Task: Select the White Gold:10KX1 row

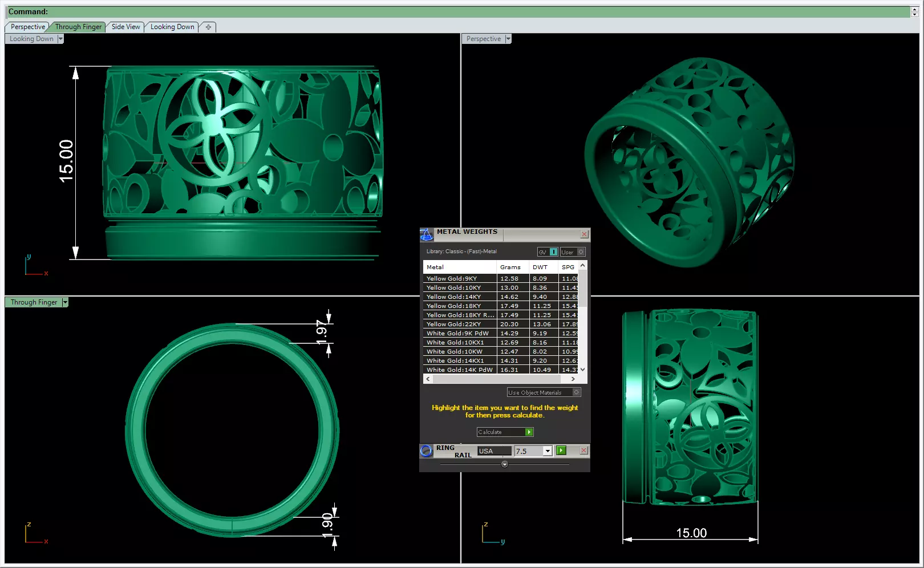Action: (501, 343)
